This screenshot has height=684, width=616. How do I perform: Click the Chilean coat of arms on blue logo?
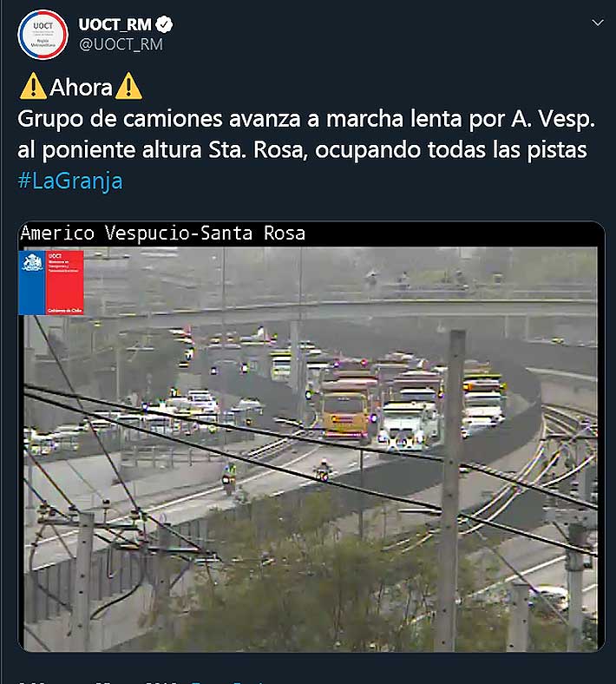pos(32,282)
